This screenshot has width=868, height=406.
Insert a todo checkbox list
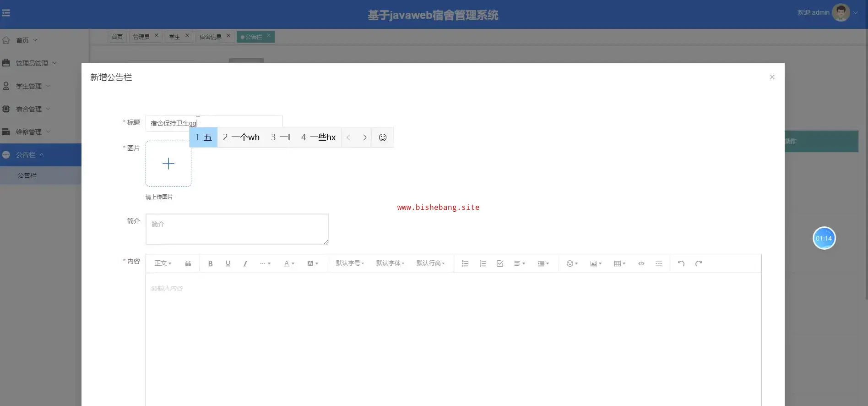[500, 263]
